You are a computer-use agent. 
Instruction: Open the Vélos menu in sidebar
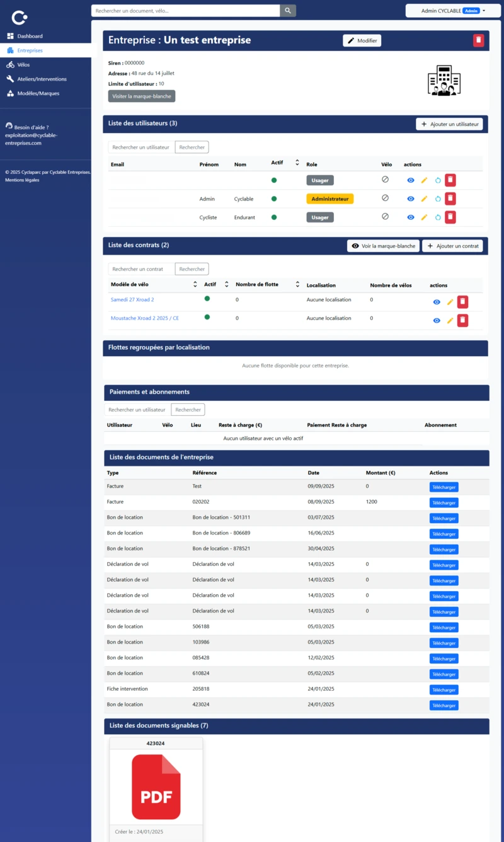[23, 65]
